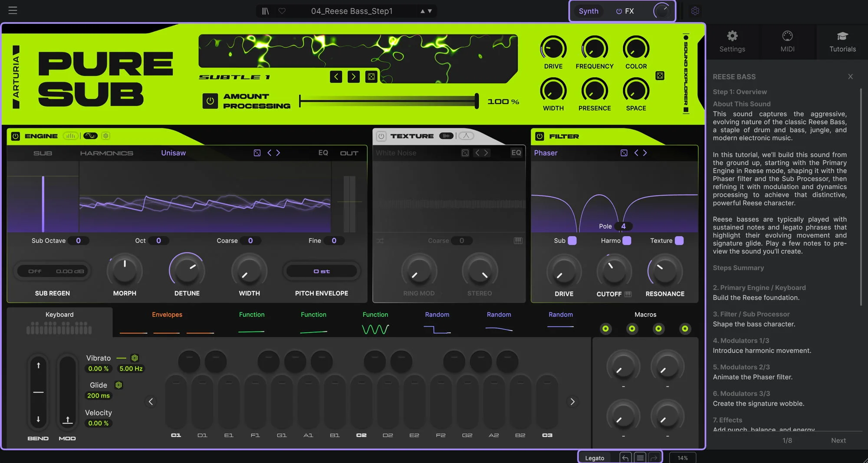Open the MIDI side panel
This screenshot has height=463, width=868.
(x=787, y=42)
